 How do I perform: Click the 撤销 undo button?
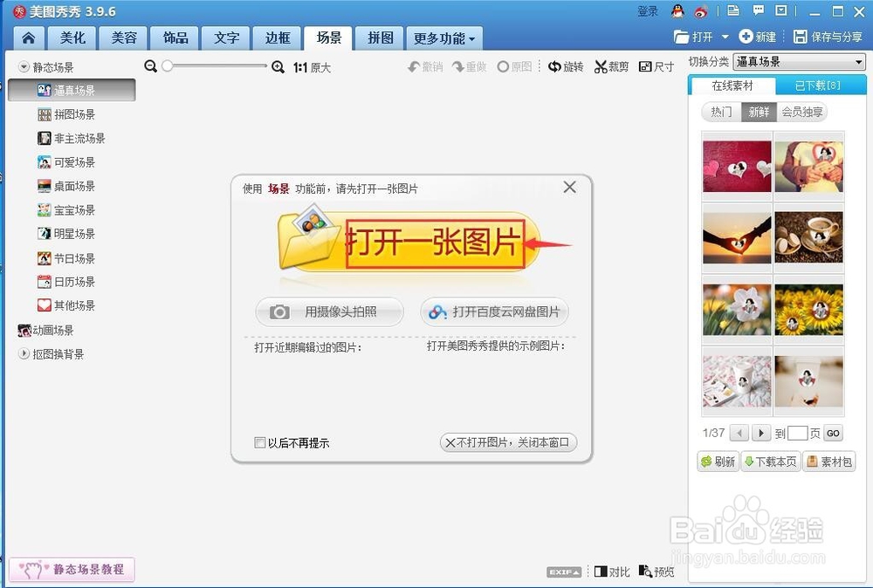(425, 67)
